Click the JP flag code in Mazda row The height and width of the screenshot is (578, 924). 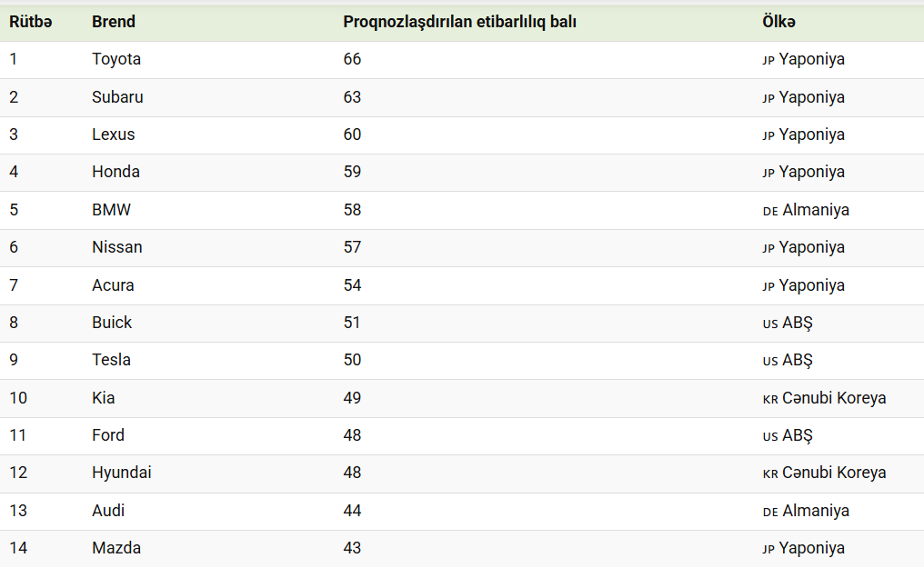point(768,549)
